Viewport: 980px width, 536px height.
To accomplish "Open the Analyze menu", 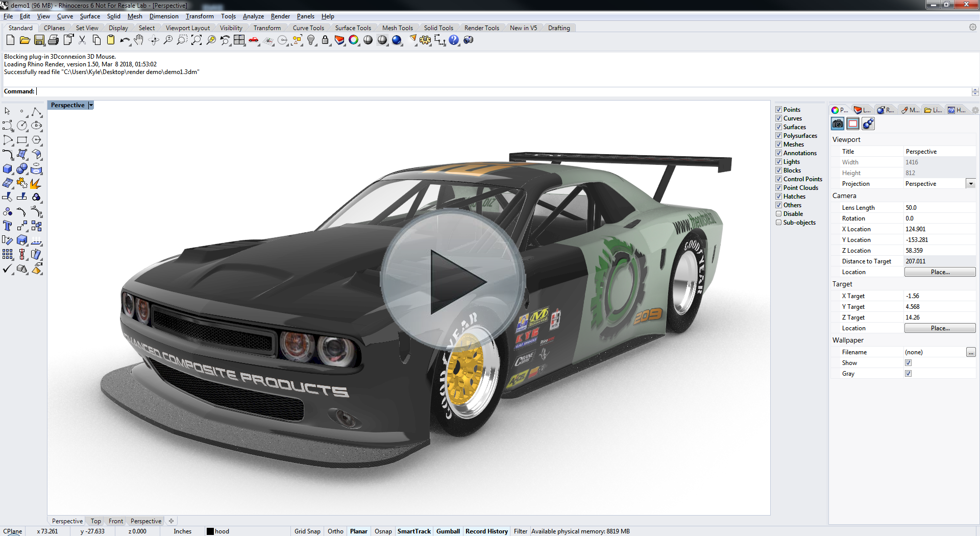I will pyautogui.click(x=253, y=16).
